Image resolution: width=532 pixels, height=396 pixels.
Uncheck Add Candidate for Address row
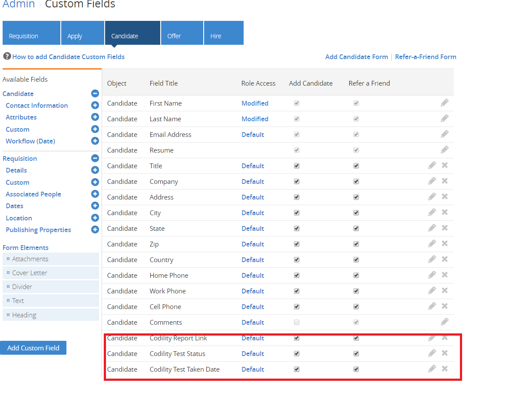point(297,197)
